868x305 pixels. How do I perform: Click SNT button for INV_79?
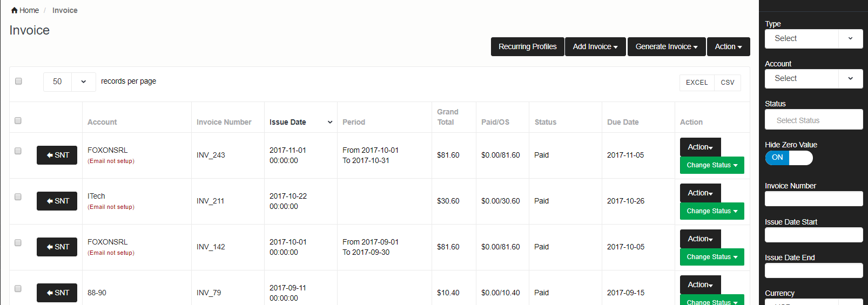57,293
